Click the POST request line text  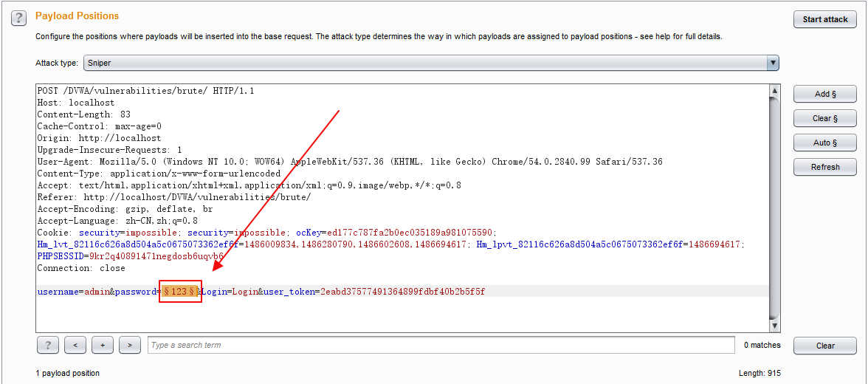pyautogui.click(x=145, y=91)
